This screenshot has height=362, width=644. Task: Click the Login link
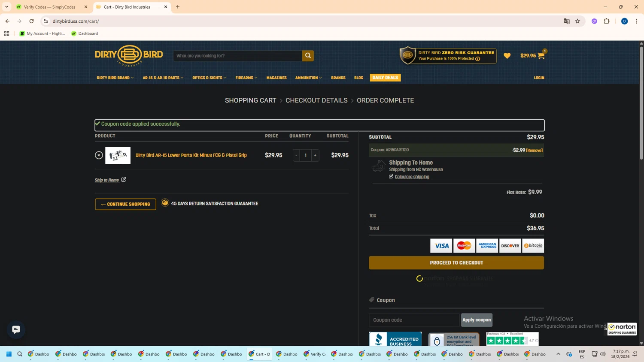539,78
